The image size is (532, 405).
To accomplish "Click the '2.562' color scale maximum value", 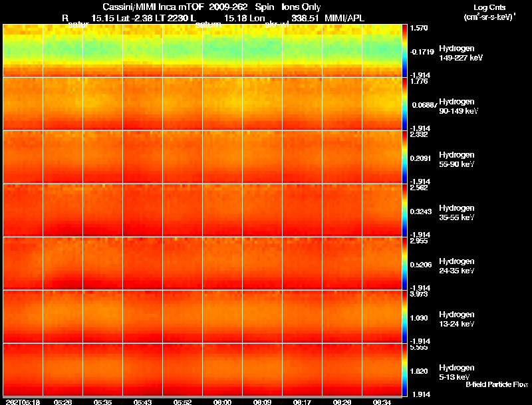I will coord(420,188).
